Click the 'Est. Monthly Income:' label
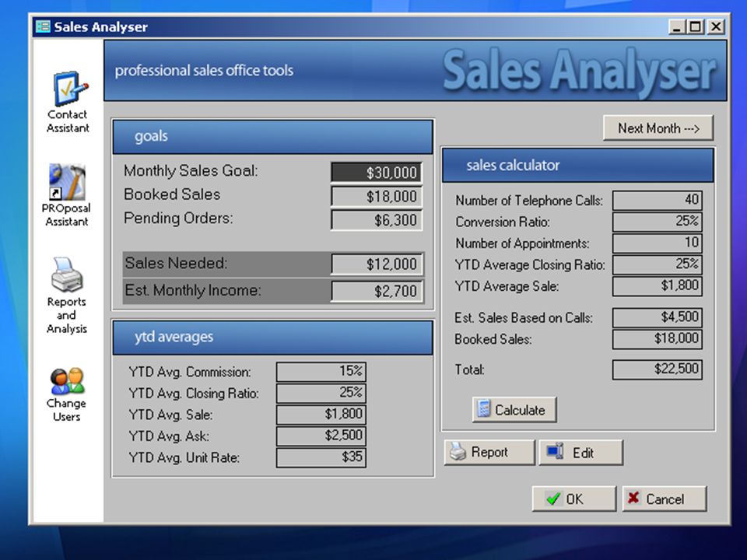The height and width of the screenshot is (560, 747). [x=192, y=290]
